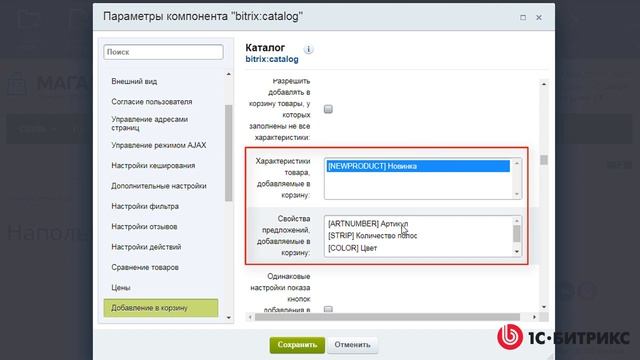Click scroll-down arrow of product characteristics list

pyautogui.click(x=517, y=194)
